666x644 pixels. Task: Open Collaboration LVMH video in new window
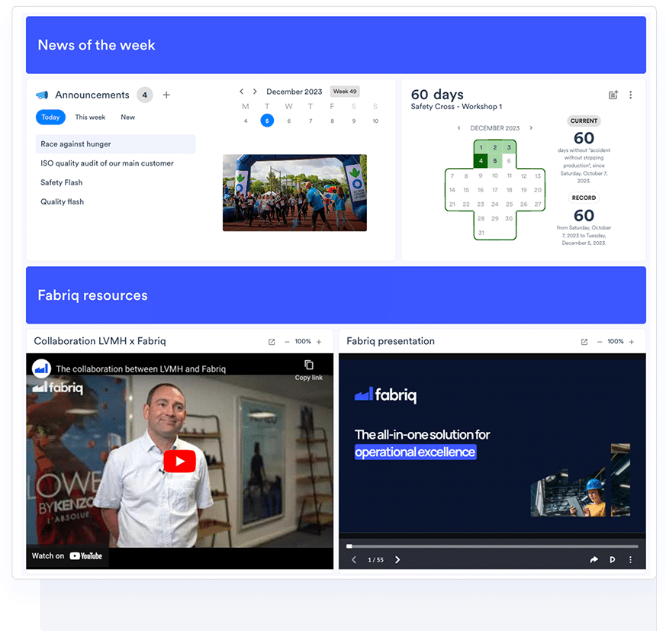(x=272, y=342)
